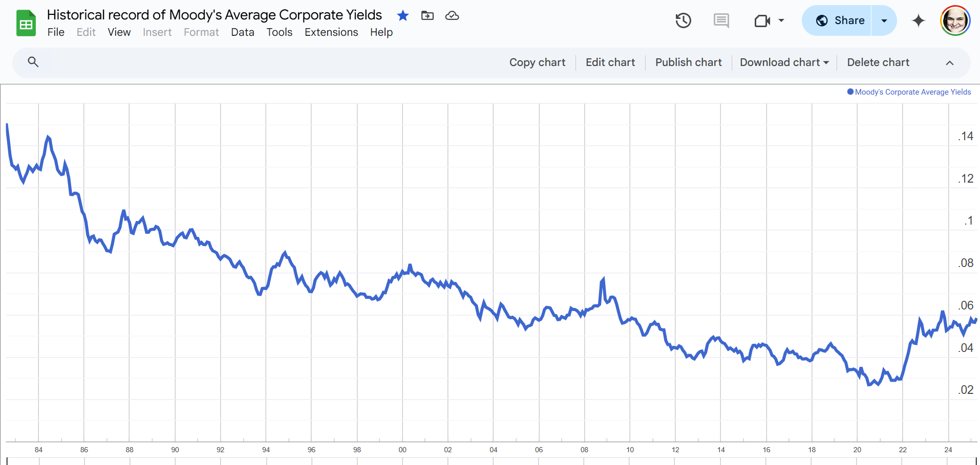980x465 pixels.
Task: Click the move to folder icon
Action: [x=428, y=16]
